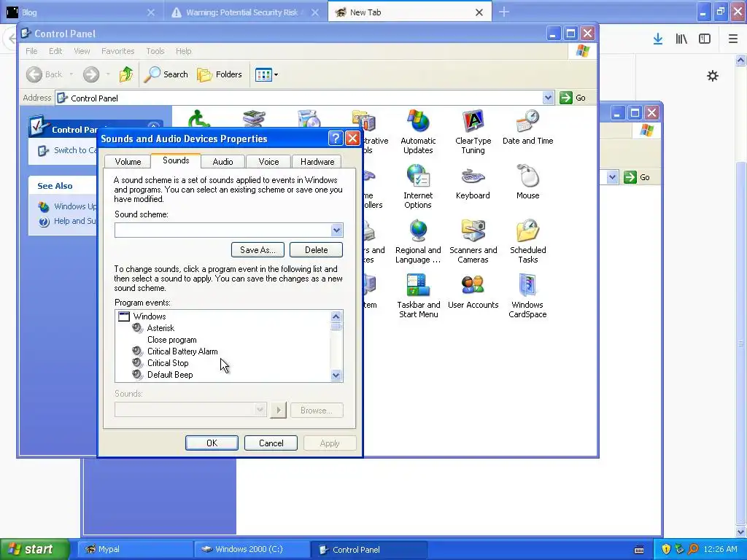Image resolution: width=747 pixels, height=560 pixels.
Task: Expand the Sound scheme dropdown
Action: 336,230
